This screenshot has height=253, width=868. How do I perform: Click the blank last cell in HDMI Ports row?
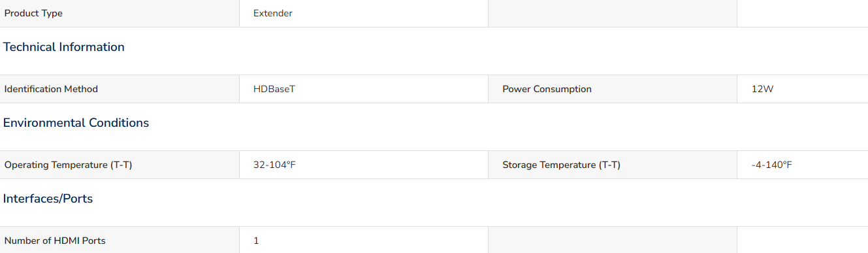pyautogui.click(x=803, y=240)
